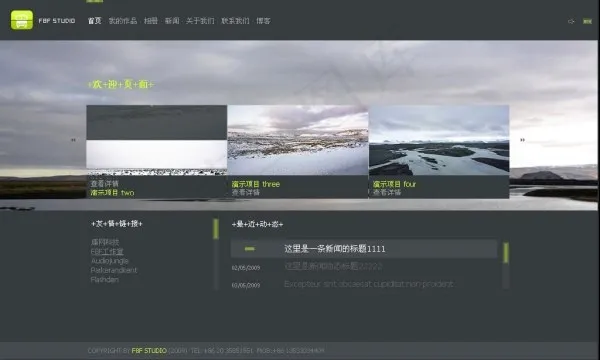Click the +友+情+链+接+ section heading
Image resolution: width=600 pixels, height=360 pixels.
point(117,224)
